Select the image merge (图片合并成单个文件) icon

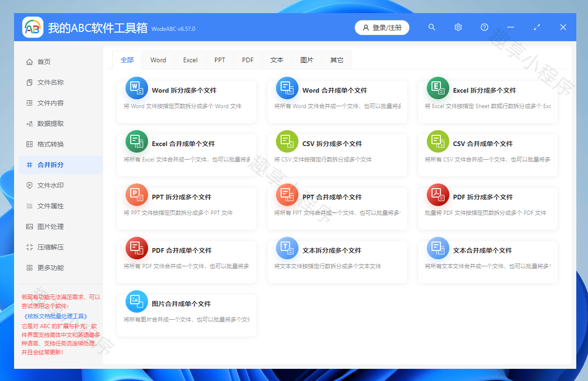click(136, 301)
